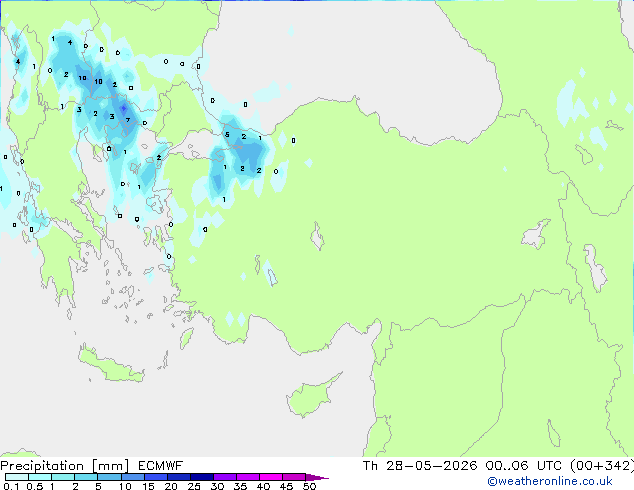Image resolution: width=634 pixels, height=490 pixels.
Task: Pick the 15–20 mm legend color swatch
Action: tap(155, 477)
